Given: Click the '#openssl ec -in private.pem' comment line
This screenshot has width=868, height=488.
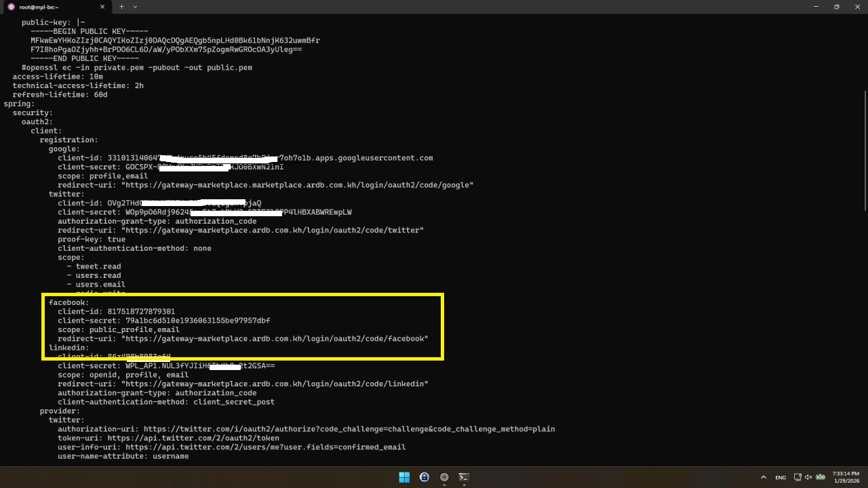Looking at the screenshot, I should [x=137, y=68].
